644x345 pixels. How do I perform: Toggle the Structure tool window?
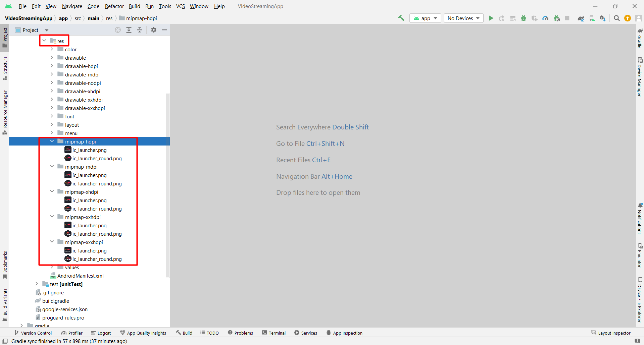click(x=5, y=68)
